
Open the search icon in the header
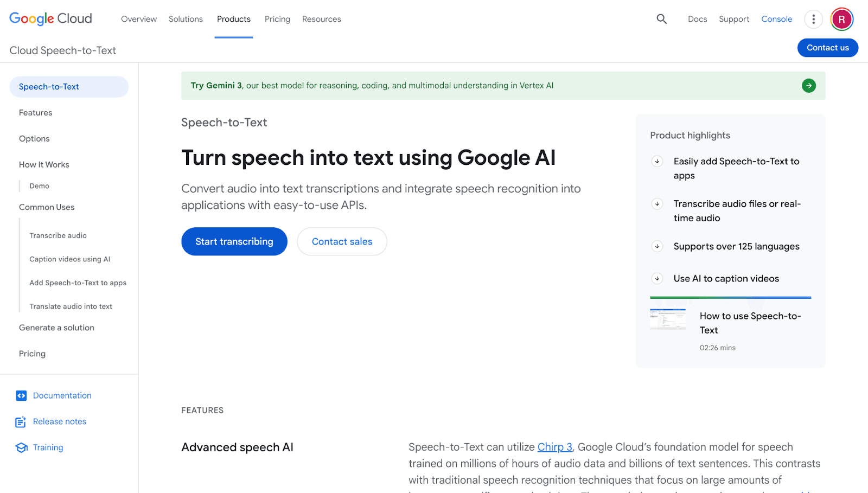click(661, 18)
